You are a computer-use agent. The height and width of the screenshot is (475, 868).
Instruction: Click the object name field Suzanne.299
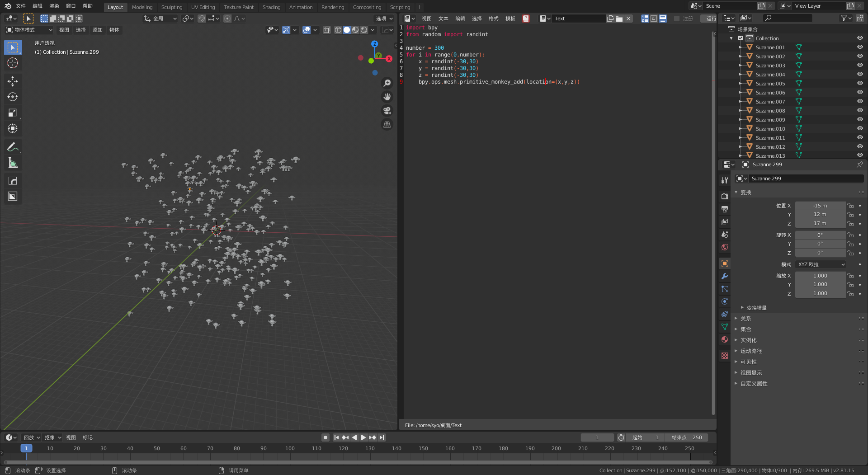pos(806,179)
